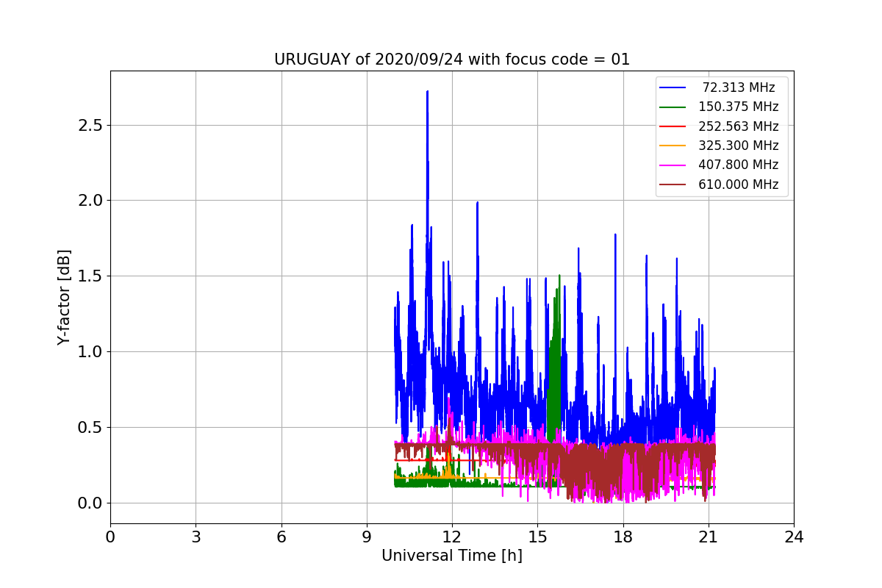Click the green legend line for 150.375 MHz

tap(673, 107)
